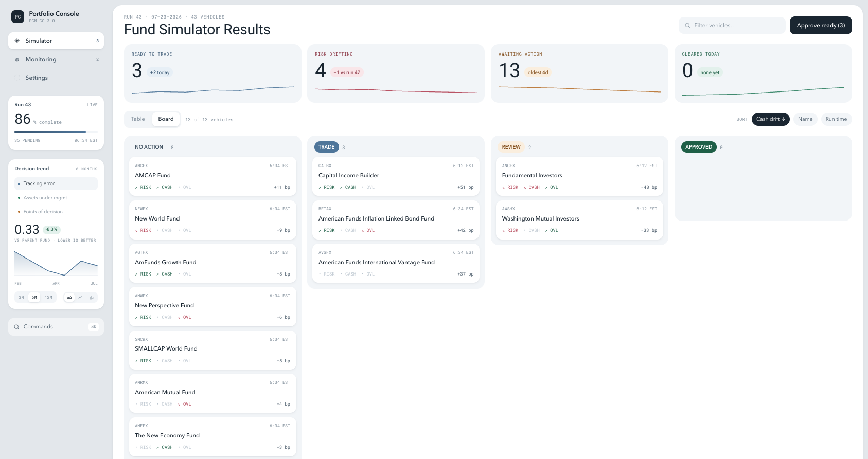Switch trend chart to line style

pyautogui.click(x=81, y=297)
